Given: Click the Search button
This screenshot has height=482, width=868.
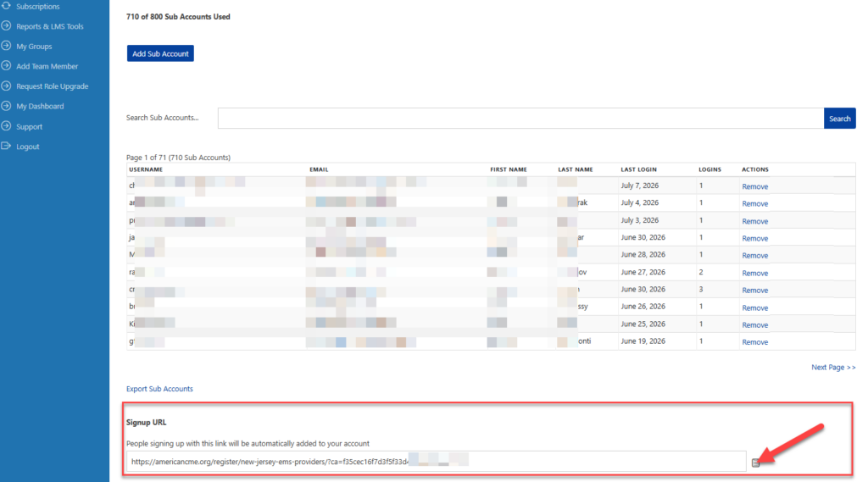Looking at the screenshot, I should coord(840,119).
